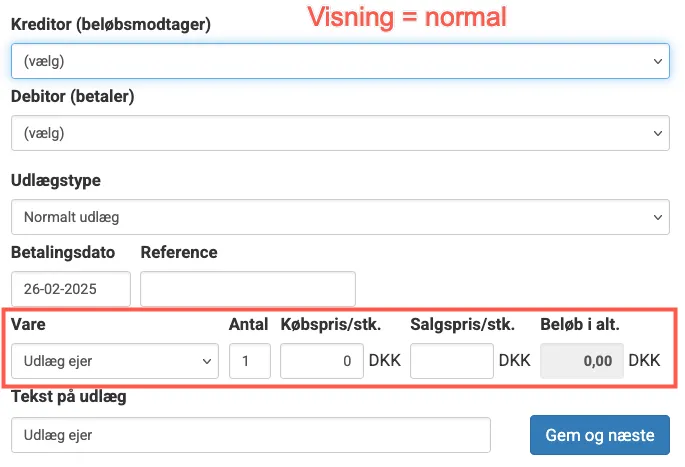The width and height of the screenshot is (685, 467).
Task: Click the Reference label
Action: tap(179, 252)
